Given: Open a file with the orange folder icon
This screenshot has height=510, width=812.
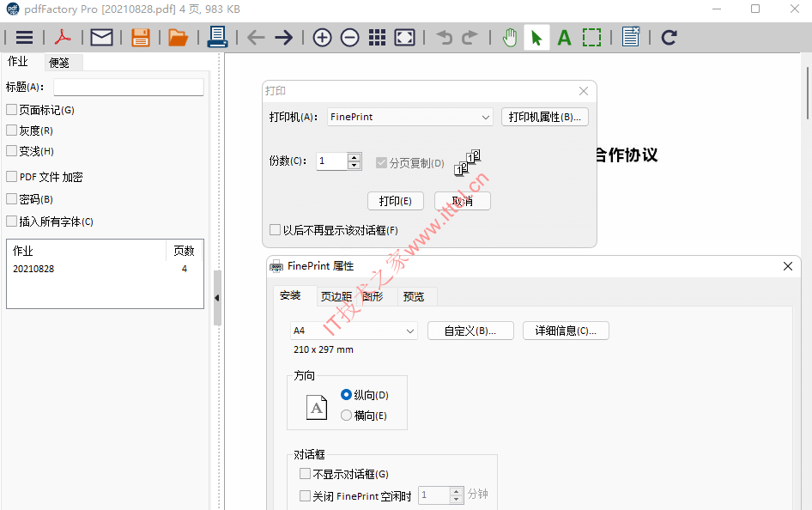Looking at the screenshot, I should (179, 37).
